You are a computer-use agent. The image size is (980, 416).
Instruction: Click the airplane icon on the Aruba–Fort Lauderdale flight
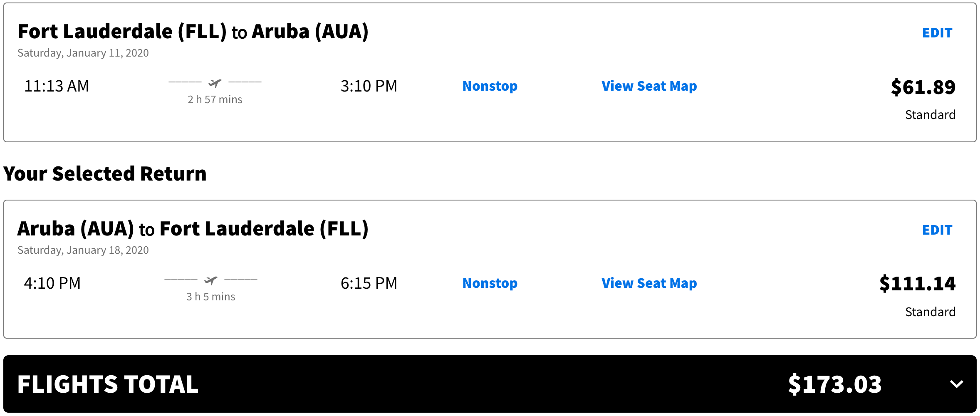click(x=210, y=280)
